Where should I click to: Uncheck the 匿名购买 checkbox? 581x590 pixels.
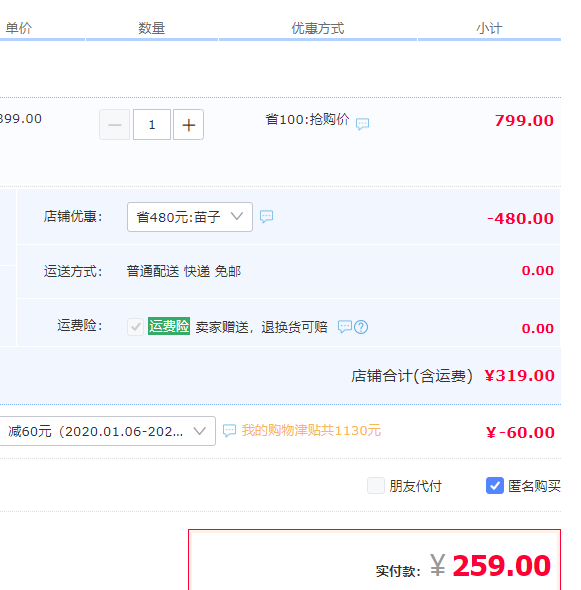[x=495, y=485]
